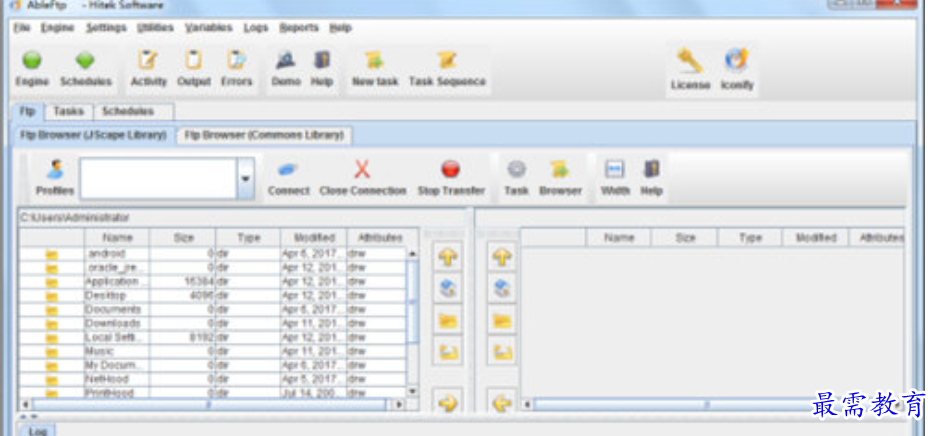Open the File menu
934x436 pixels.
coord(22,28)
